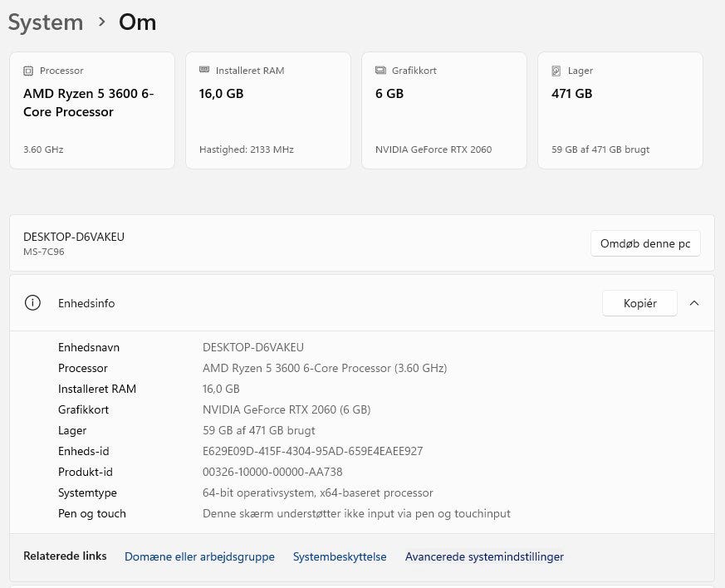Image resolution: width=725 pixels, height=588 pixels.
Task: Click the Enhedsinfo section header label
Action: click(x=86, y=303)
